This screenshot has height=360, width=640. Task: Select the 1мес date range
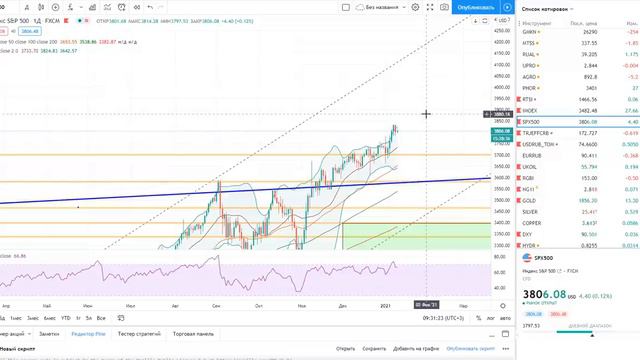[16, 318]
